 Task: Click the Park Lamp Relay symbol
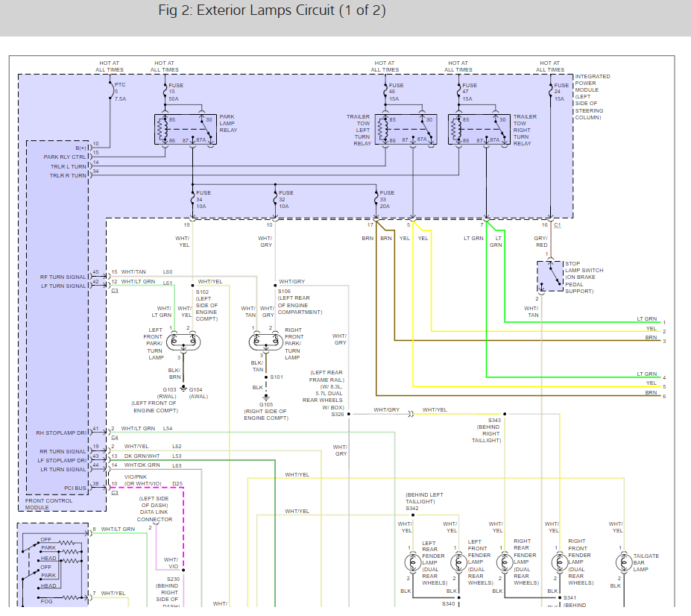pos(186,129)
